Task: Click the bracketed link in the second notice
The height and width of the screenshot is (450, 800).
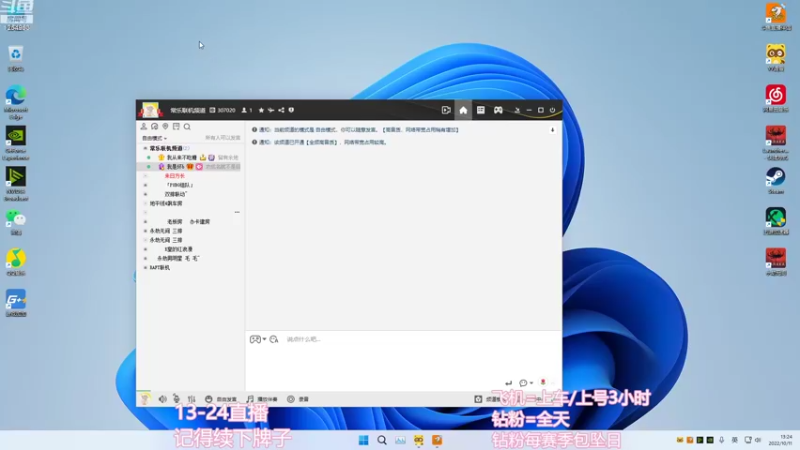Action: coord(320,142)
